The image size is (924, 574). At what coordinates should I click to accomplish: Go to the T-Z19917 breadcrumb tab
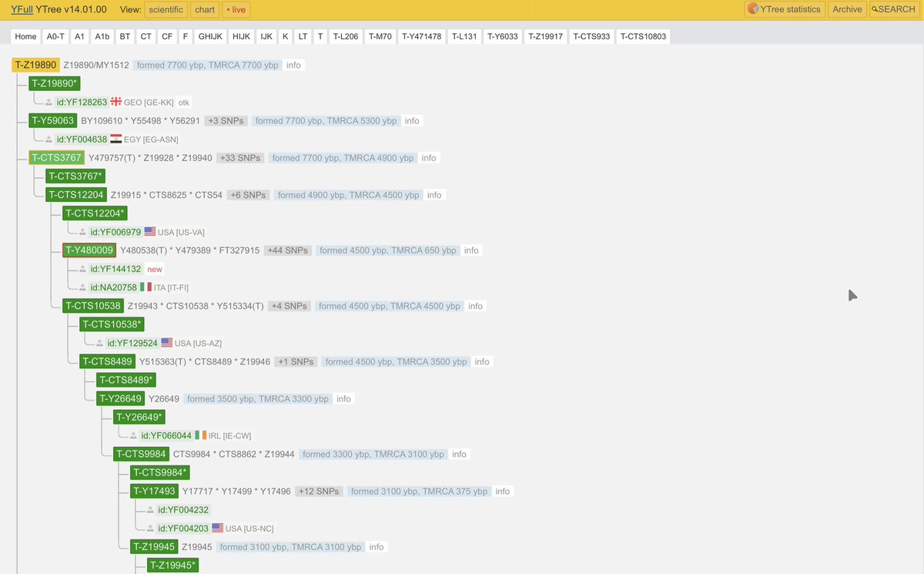click(x=545, y=36)
